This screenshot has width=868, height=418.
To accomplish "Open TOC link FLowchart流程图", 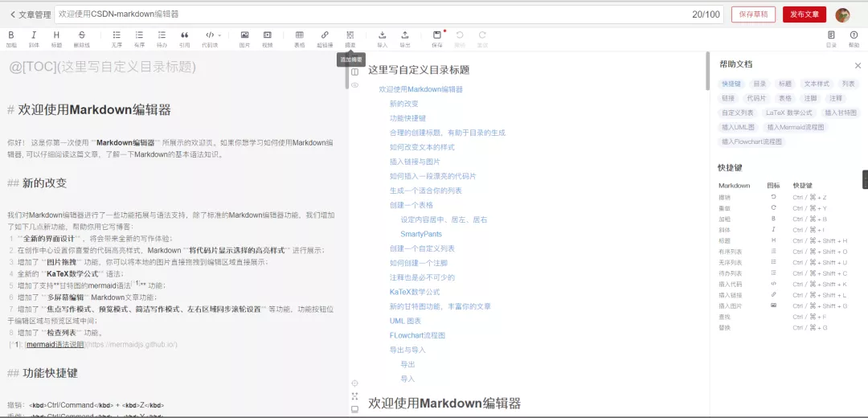I will (417, 335).
